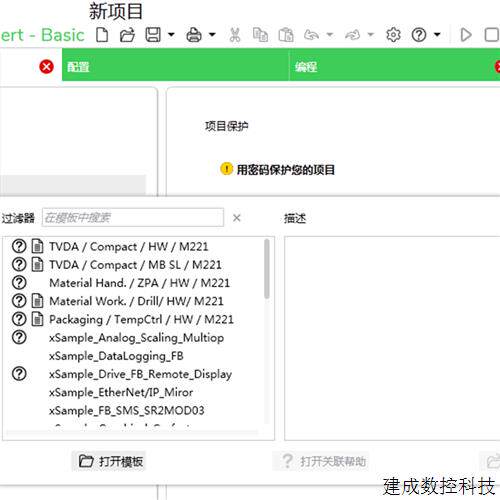The image size is (500, 500).
Task: Redo the action with the redo icon
Action: click(x=353, y=35)
